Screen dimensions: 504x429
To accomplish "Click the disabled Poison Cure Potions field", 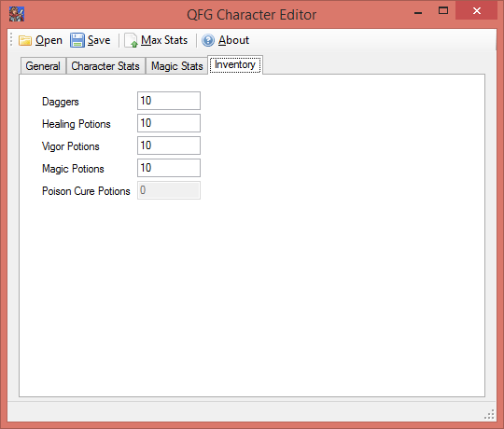I will click(x=169, y=190).
